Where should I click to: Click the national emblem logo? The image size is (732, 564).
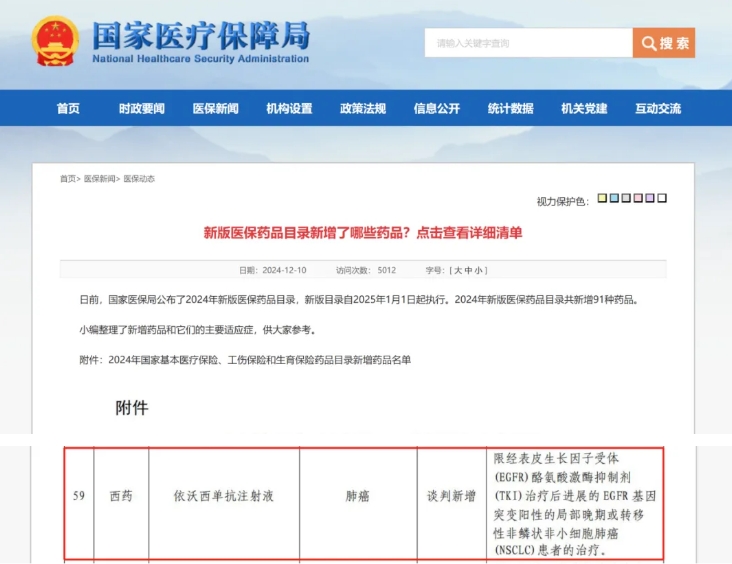click(54, 42)
